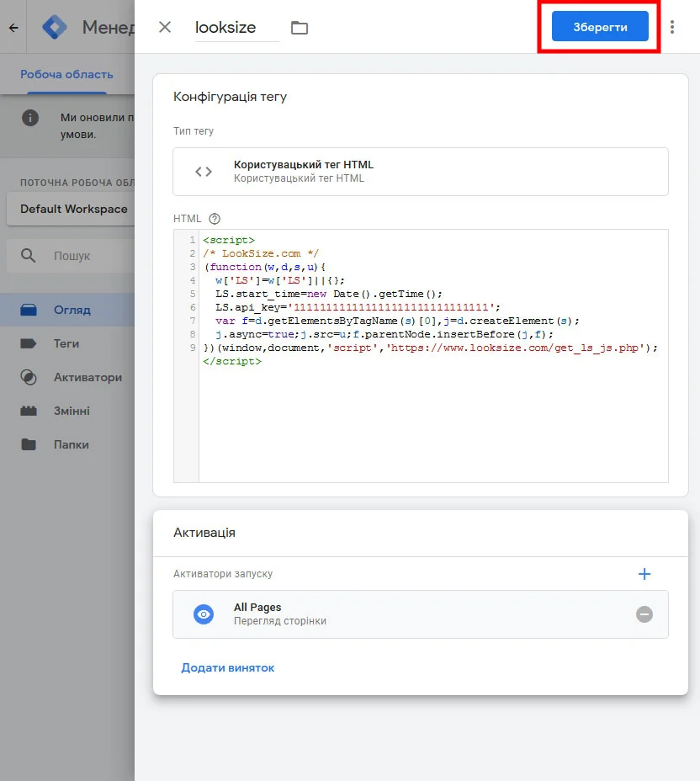This screenshot has height=781, width=700.
Task: Click the Активатори target icon
Action: pyautogui.click(x=29, y=377)
